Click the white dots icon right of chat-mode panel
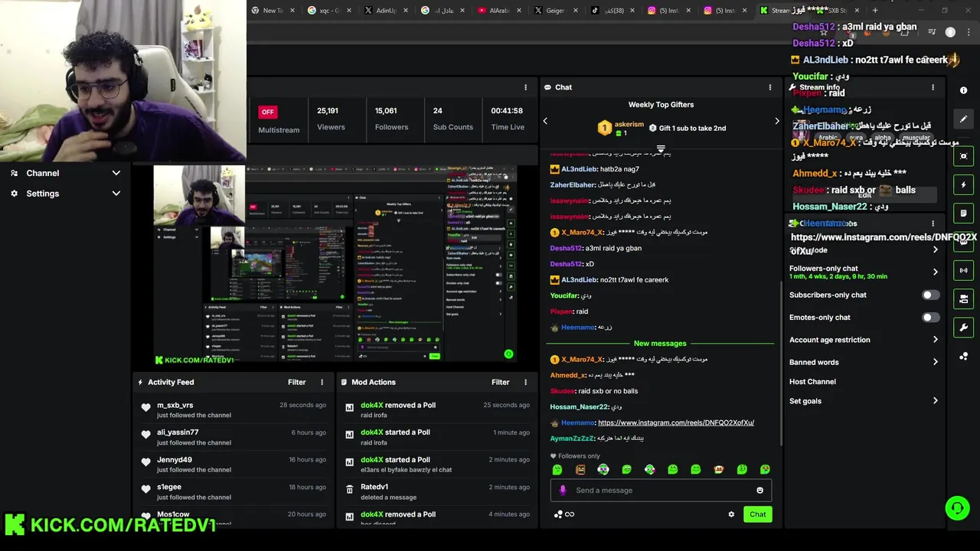This screenshot has width=980, height=551. pos(963,356)
